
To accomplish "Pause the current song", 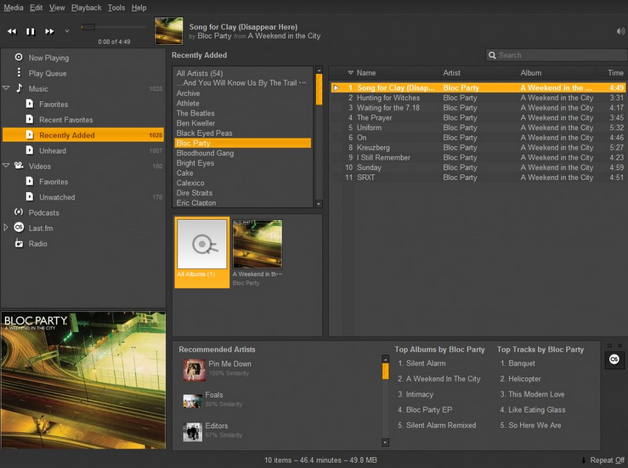I will pyautogui.click(x=30, y=31).
